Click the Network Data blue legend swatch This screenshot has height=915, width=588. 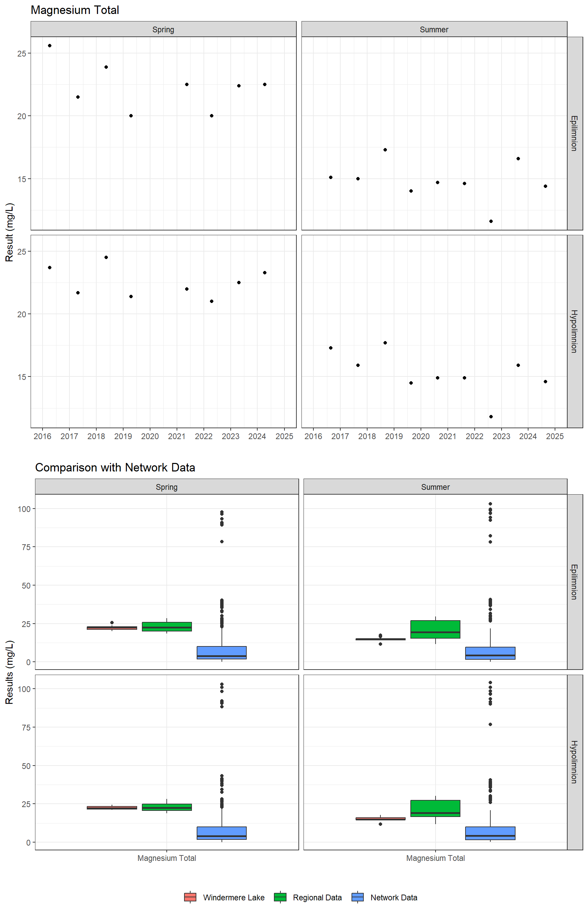pos(358,897)
